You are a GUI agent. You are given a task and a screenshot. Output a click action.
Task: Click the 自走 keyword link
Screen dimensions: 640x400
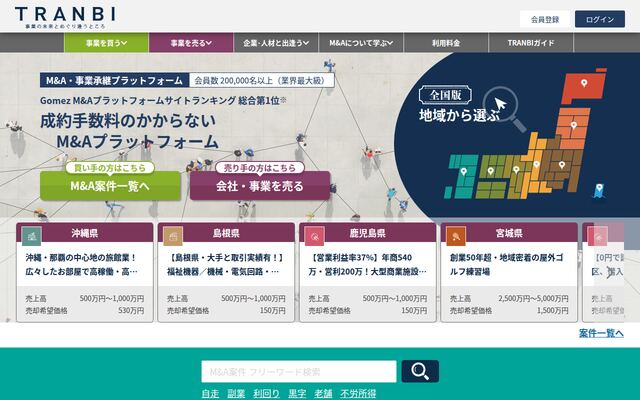210,393
